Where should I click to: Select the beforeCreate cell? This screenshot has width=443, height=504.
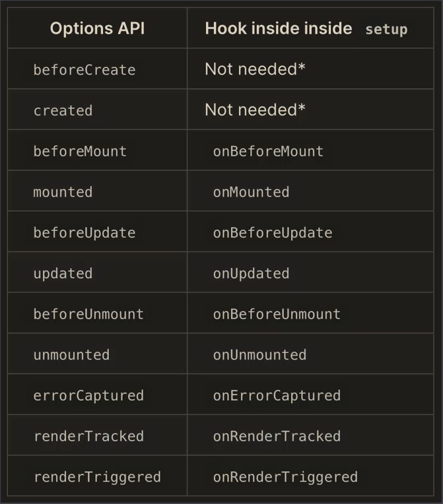click(x=85, y=70)
